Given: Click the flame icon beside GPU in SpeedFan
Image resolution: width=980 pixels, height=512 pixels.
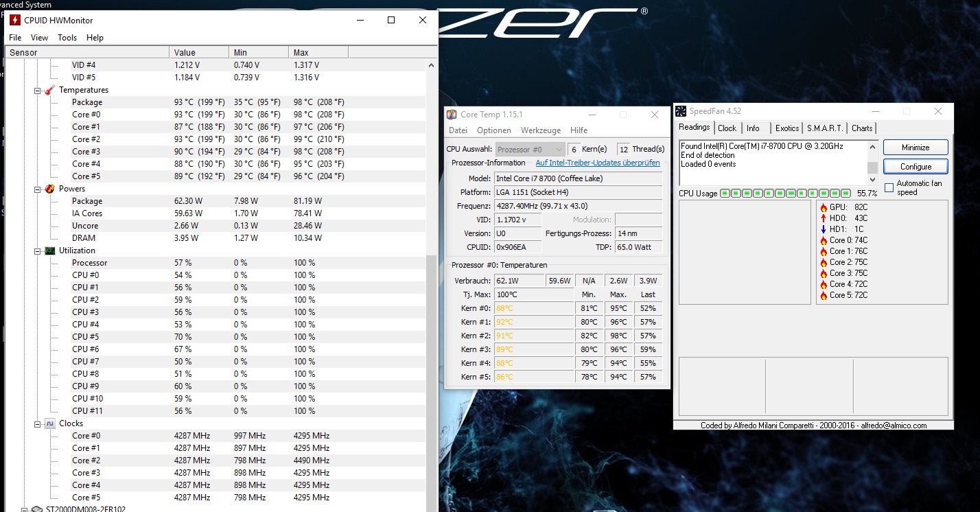Looking at the screenshot, I should click(x=824, y=207).
